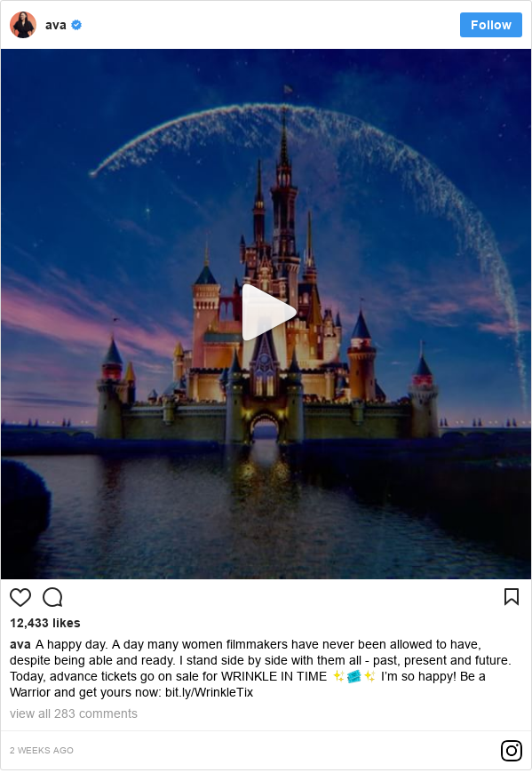532x781 pixels.
Task: Click the first sparkles emoji in the caption
Action: 339,676
